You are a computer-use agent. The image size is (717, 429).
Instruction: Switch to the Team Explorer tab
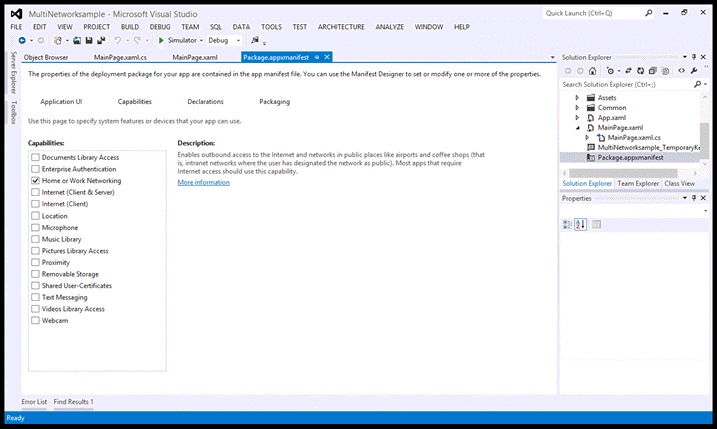coord(638,183)
